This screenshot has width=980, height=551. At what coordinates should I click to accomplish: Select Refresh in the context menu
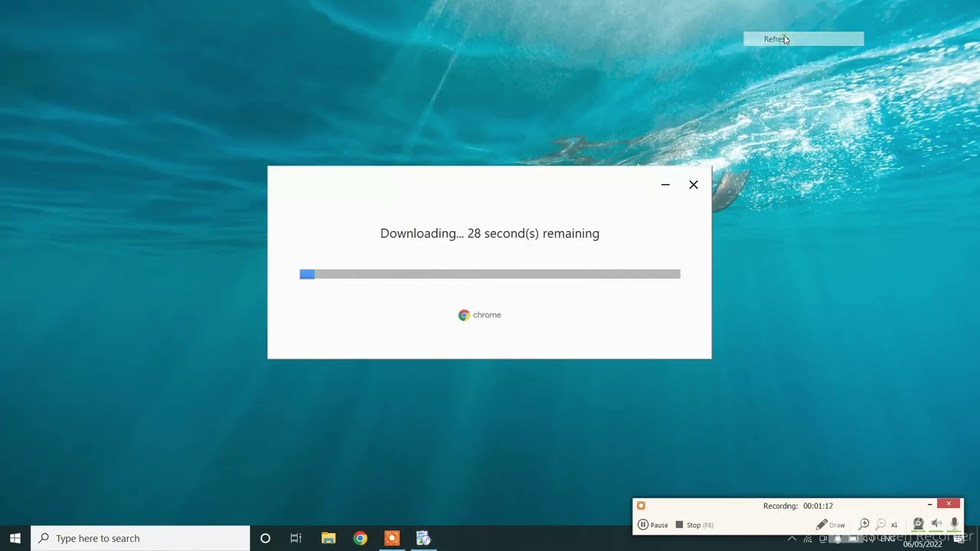click(x=804, y=39)
